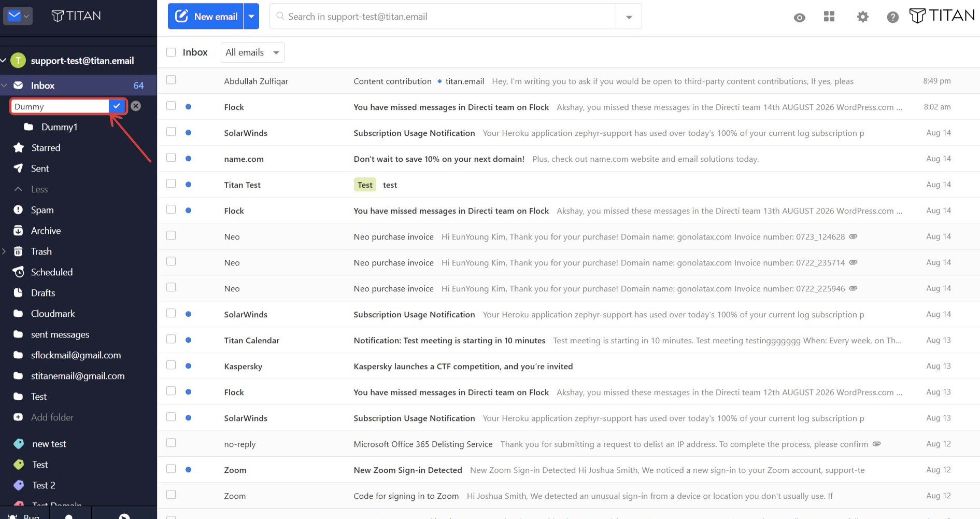Expand the Trash folder chevron
Screen dimensions: 980x519
[x=4, y=251]
